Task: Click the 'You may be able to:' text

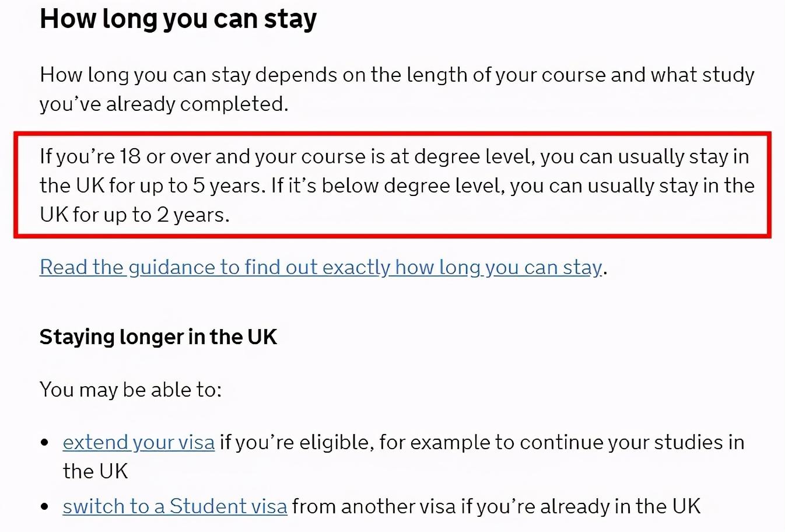Action: click(131, 390)
